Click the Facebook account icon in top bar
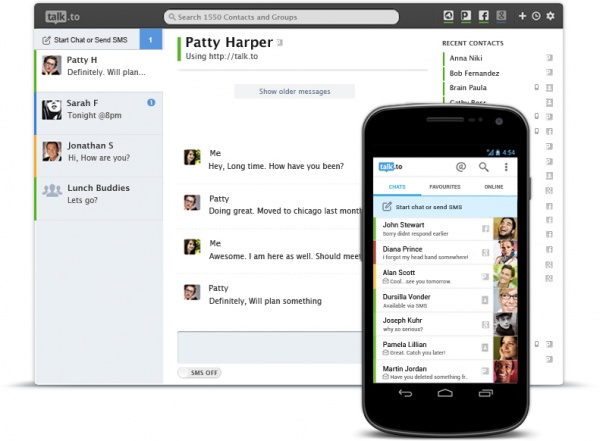600x441 pixels. tap(484, 16)
